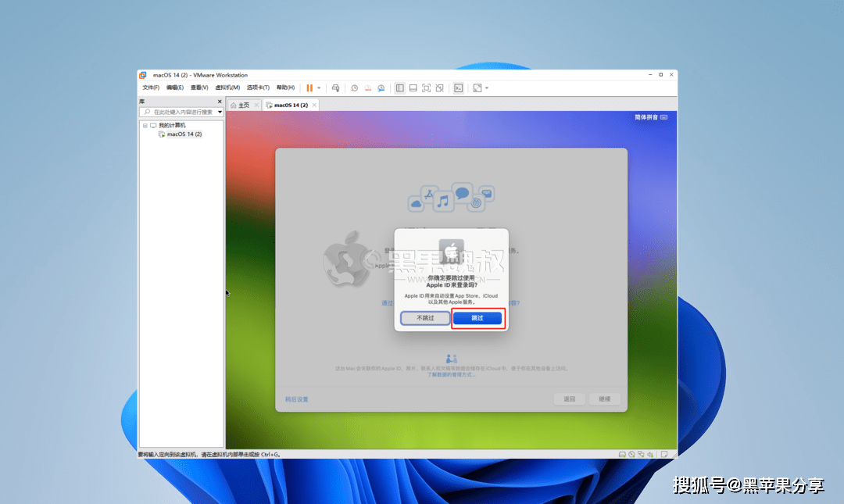Open the 编辑(E) menu
Image resolution: width=844 pixels, height=504 pixels.
[x=174, y=88]
